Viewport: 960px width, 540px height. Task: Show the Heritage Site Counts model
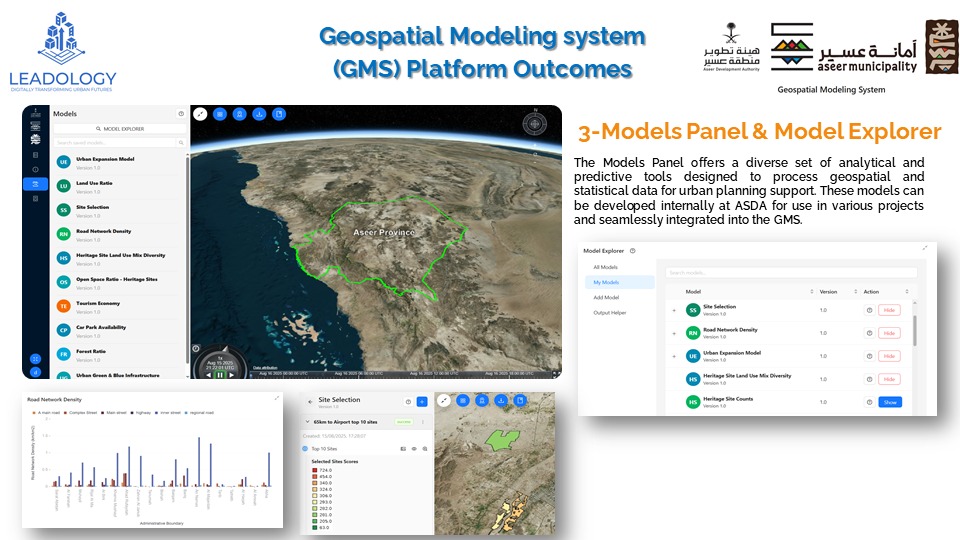[889, 402]
